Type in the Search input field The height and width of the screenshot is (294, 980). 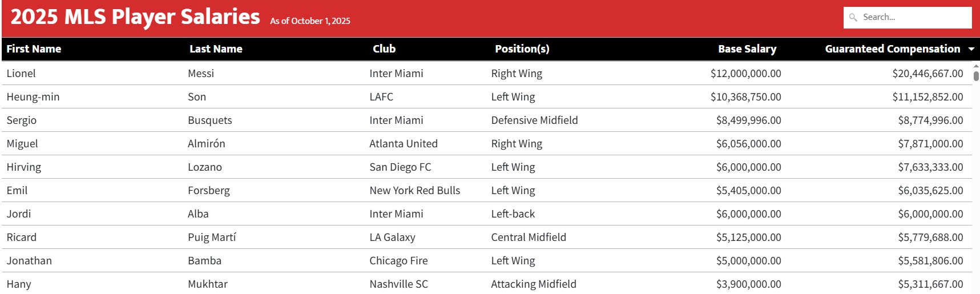coord(913,18)
